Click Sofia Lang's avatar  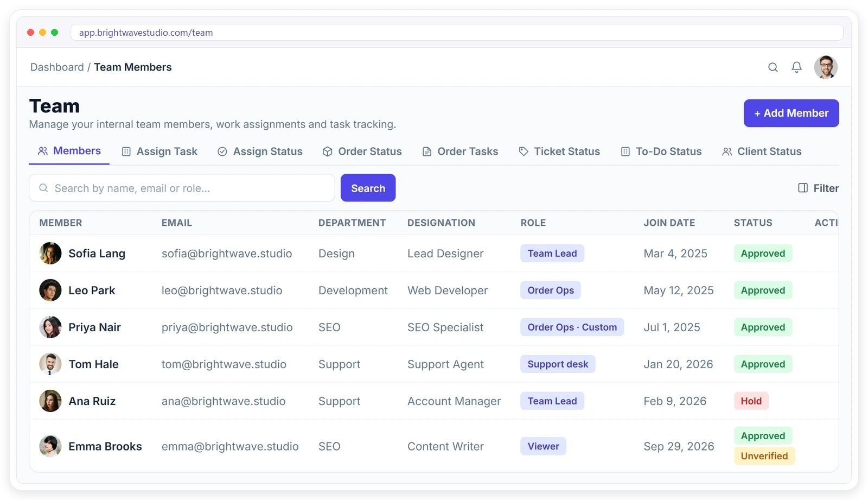(50, 254)
